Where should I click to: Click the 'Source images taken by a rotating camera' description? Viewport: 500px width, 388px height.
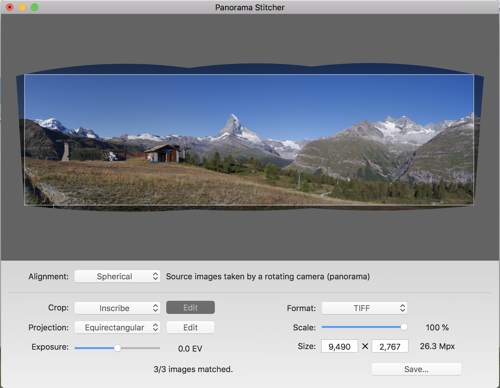click(x=268, y=277)
